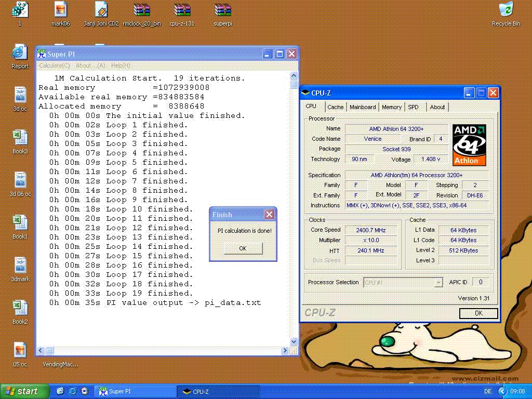Open the Book1 Excel file icon
The image size is (532, 399).
click(20, 227)
